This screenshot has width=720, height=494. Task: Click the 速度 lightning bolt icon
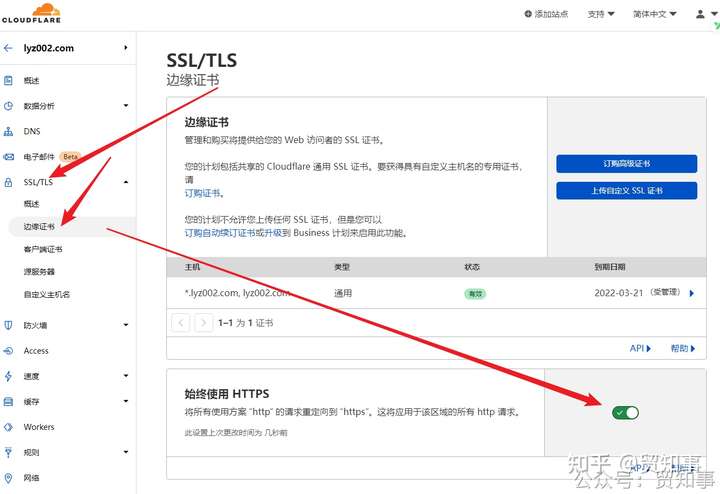point(8,376)
